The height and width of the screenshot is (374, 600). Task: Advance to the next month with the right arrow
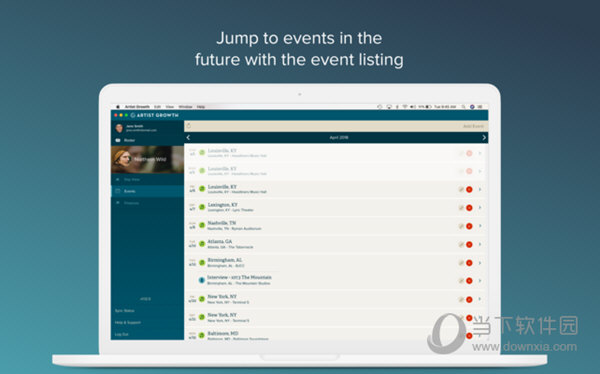(x=484, y=137)
